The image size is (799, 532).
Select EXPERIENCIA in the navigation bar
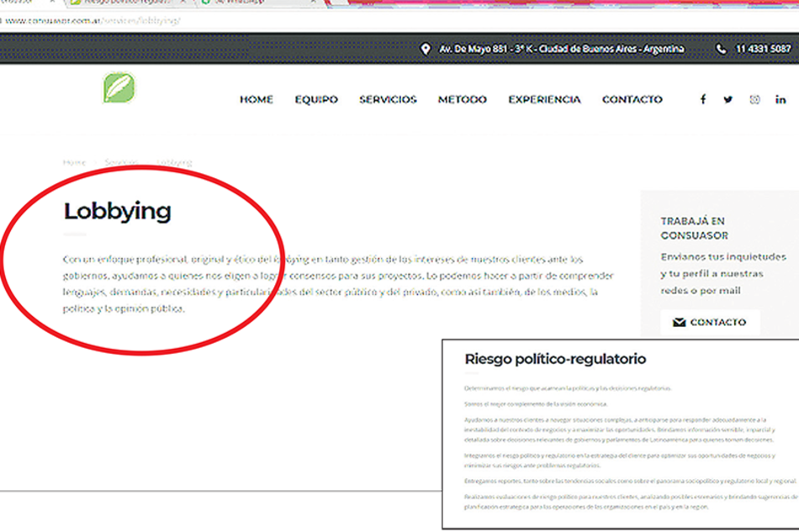(x=543, y=99)
